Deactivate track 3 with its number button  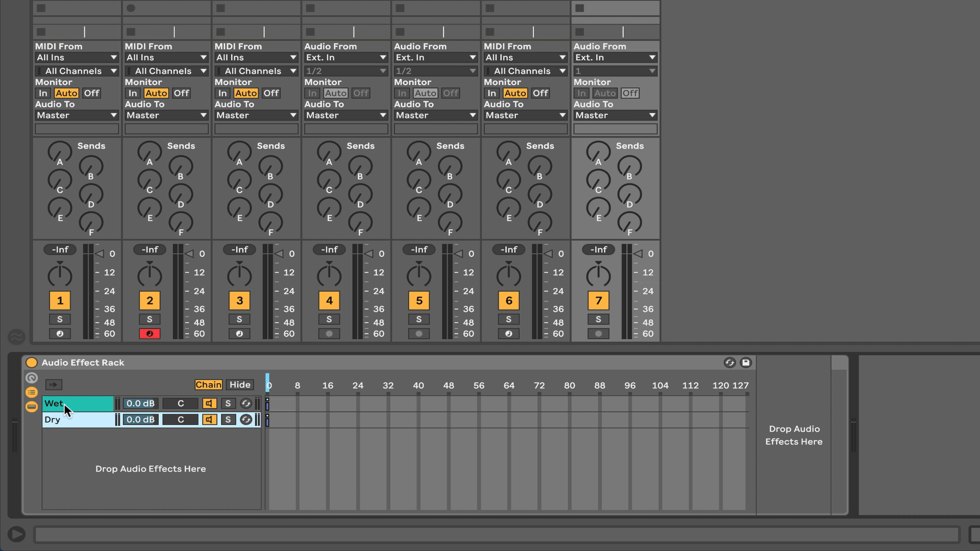(239, 300)
